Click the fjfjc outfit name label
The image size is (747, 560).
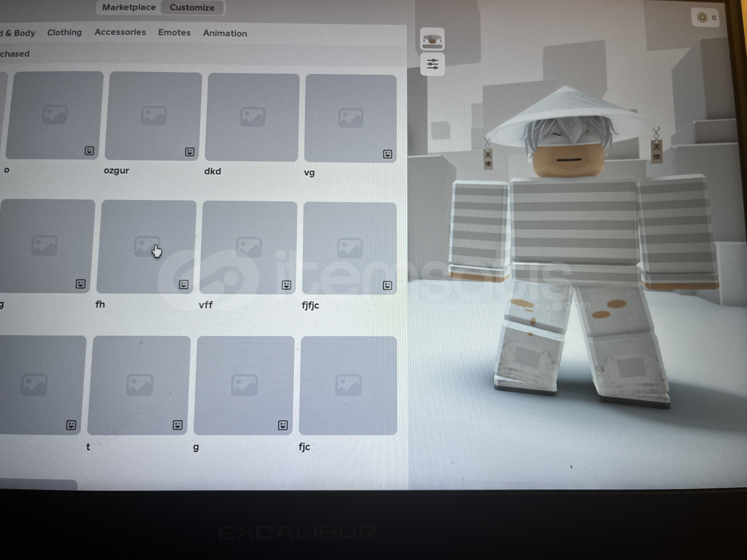point(310,305)
